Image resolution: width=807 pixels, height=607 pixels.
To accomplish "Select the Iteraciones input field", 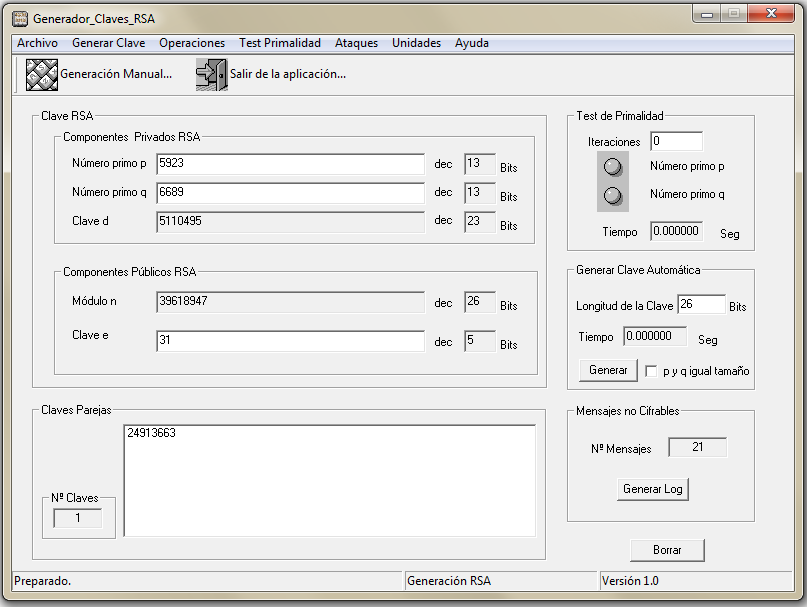I will (x=676, y=142).
